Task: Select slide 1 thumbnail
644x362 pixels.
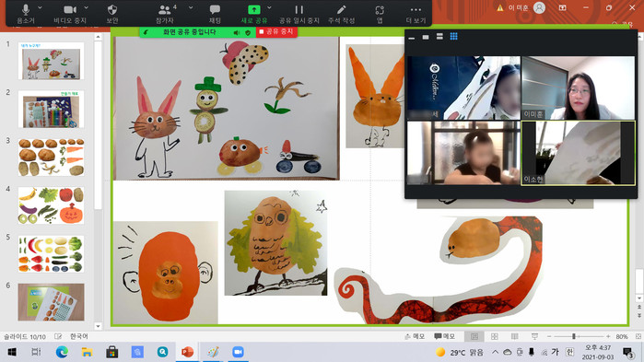Action: [x=51, y=61]
